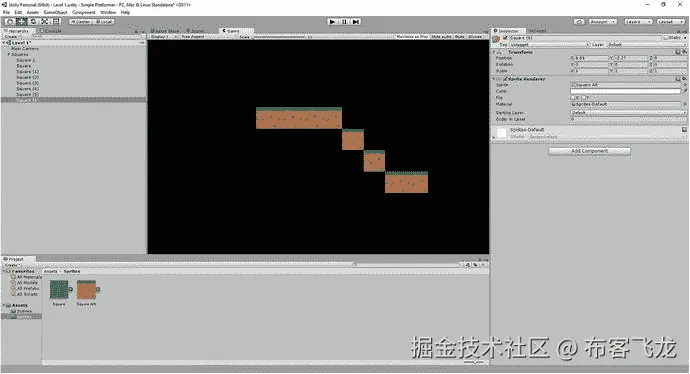690x374 pixels.
Task: Switch to the Console tab
Action: point(51,31)
